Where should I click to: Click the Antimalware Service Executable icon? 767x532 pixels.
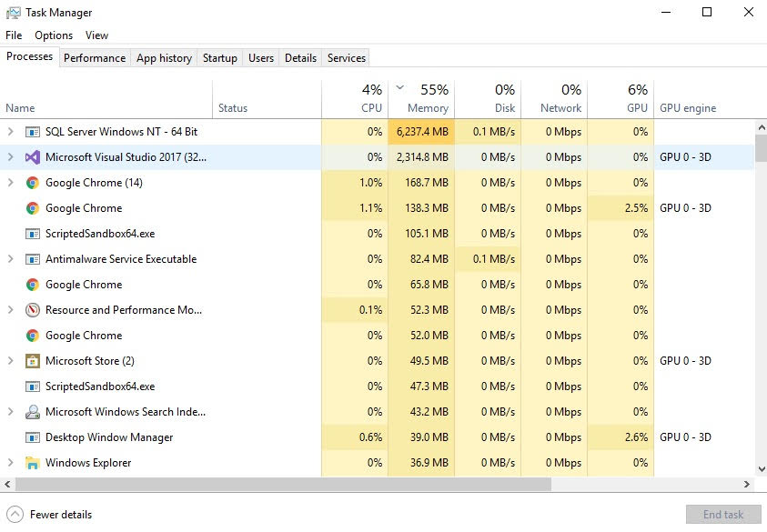33,259
